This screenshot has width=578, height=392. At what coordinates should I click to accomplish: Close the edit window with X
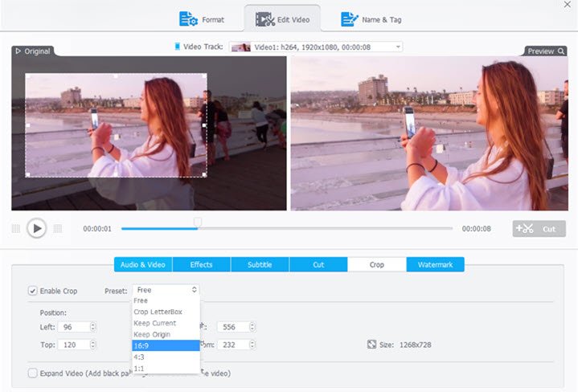[x=568, y=5]
